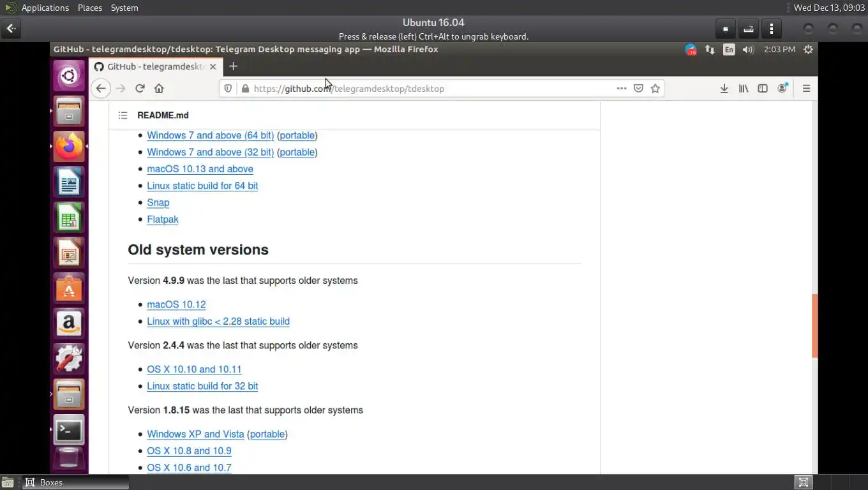The image size is (868, 490).
Task: Open clock showing 2:03 PM
Action: point(779,50)
